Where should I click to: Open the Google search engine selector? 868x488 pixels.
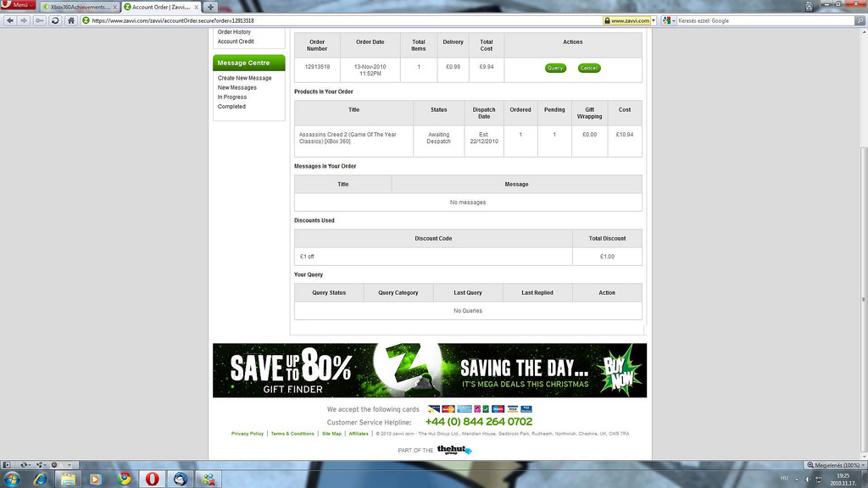click(x=669, y=20)
